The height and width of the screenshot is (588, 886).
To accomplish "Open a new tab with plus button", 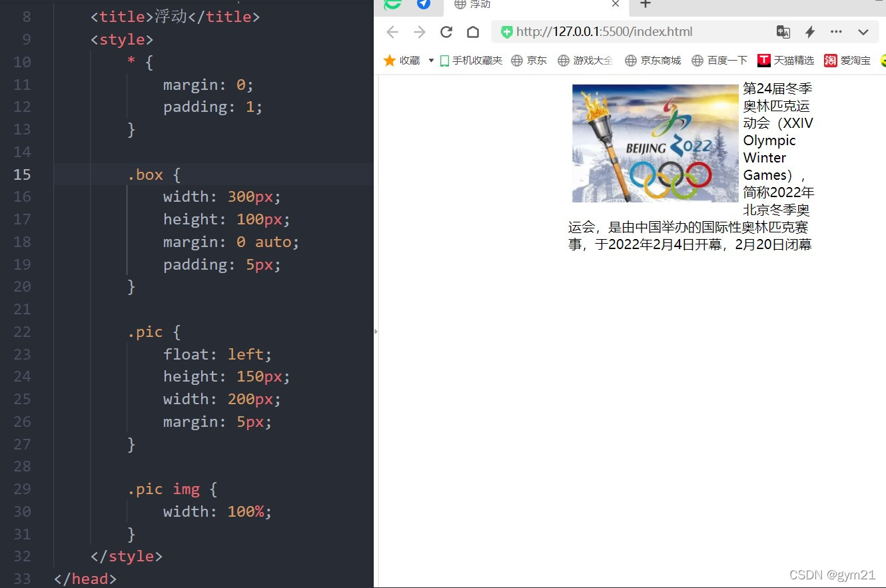I will coord(645,4).
